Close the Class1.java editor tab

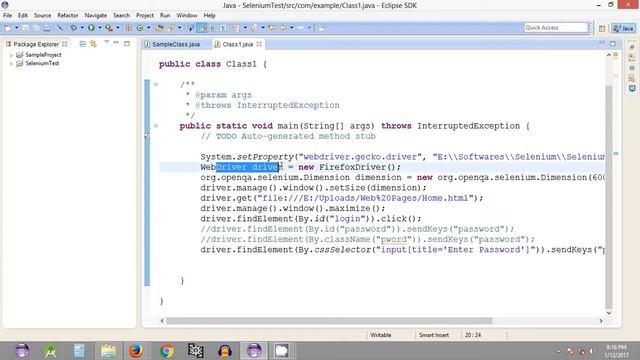(259, 44)
